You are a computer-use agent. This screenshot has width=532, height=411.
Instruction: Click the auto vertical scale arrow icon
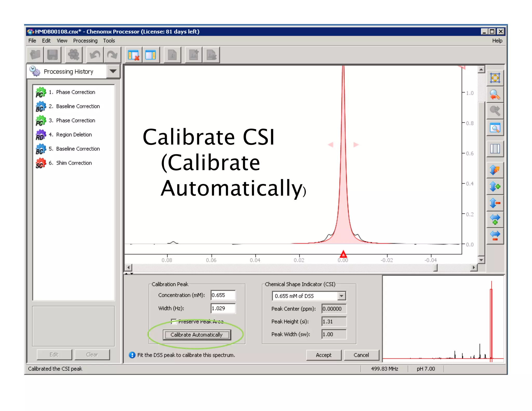click(x=495, y=170)
